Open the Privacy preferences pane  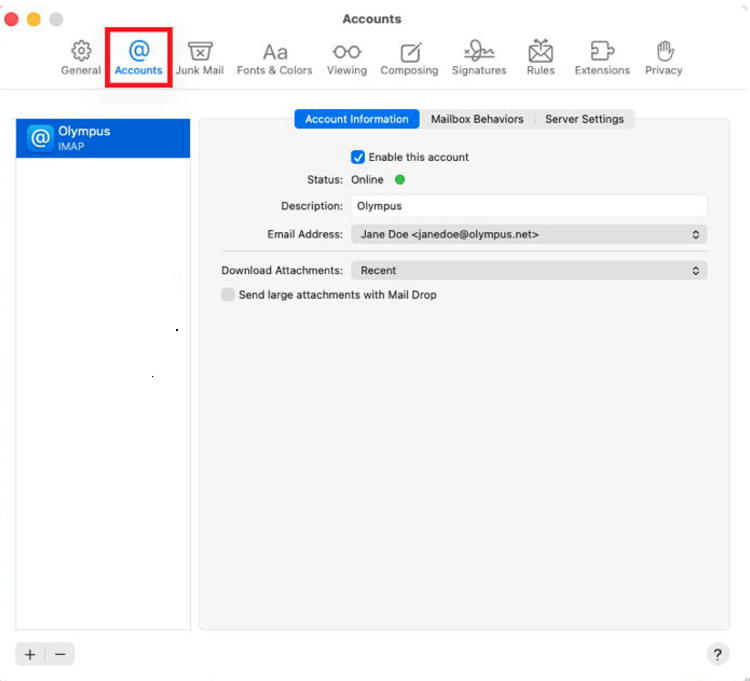663,58
